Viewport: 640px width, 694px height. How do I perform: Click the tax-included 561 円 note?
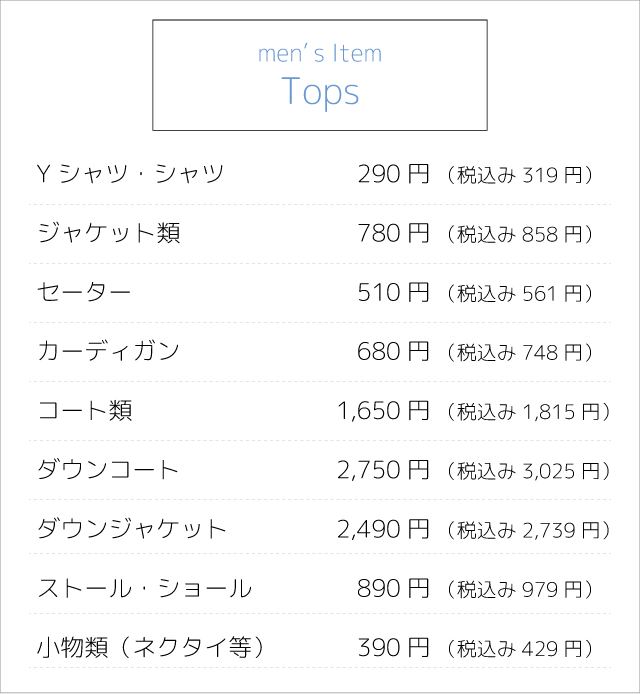click(x=524, y=294)
